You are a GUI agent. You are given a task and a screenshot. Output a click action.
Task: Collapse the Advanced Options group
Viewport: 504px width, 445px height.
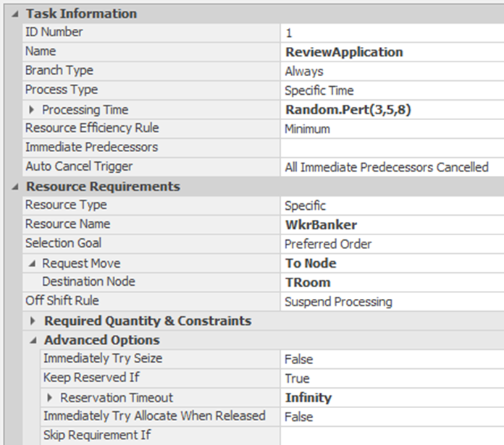coord(33,340)
